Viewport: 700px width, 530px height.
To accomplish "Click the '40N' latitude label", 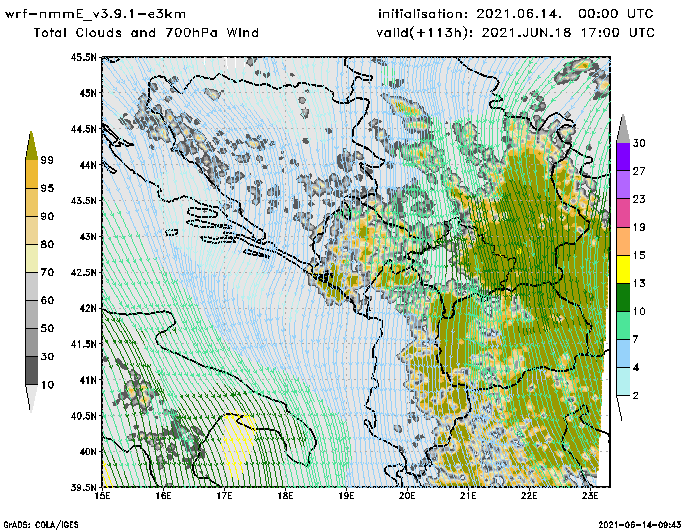I will (88, 451).
